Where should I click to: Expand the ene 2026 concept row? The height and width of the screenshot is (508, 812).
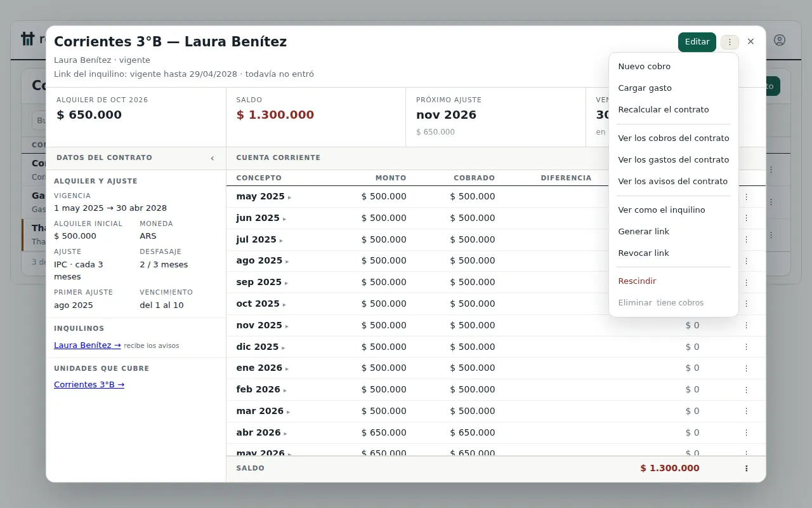click(x=262, y=368)
